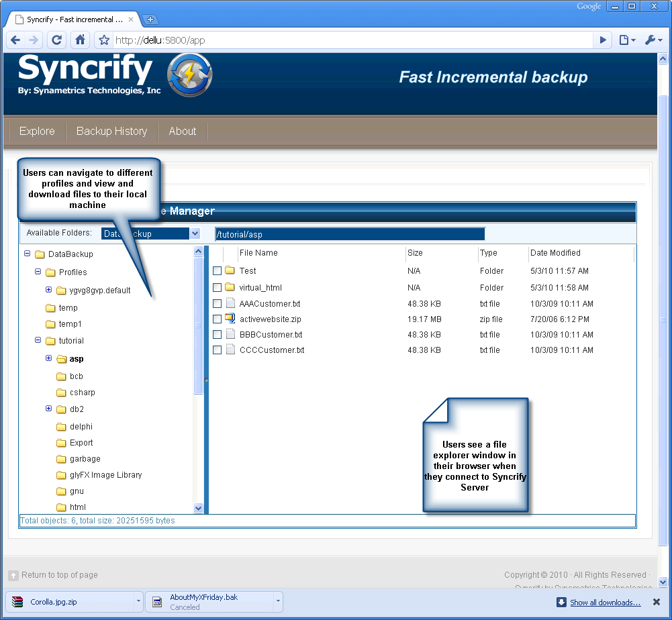
Task: Click the CCCCustomer.txt file icon
Action: [230, 350]
